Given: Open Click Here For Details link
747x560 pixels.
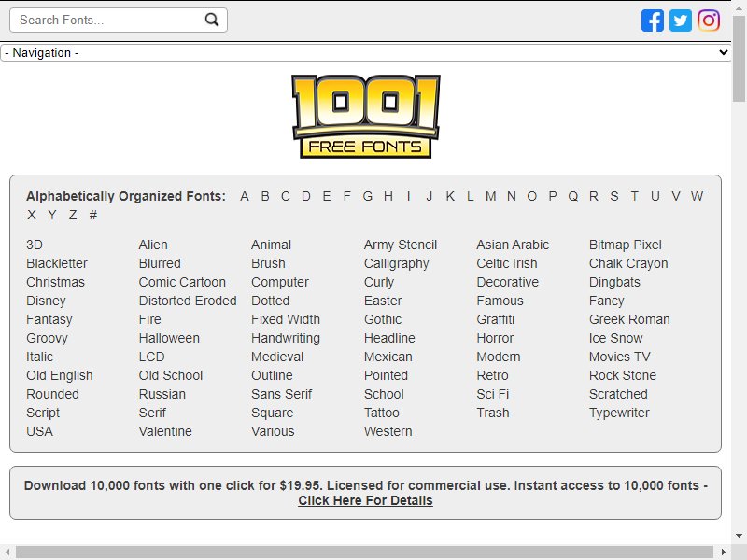Looking at the screenshot, I should click(365, 500).
